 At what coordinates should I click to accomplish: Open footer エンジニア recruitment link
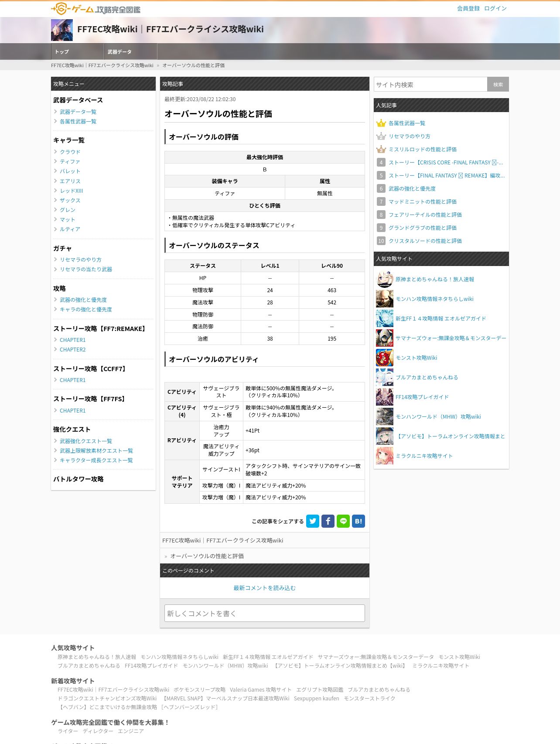pyautogui.click(x=131, y=731)
